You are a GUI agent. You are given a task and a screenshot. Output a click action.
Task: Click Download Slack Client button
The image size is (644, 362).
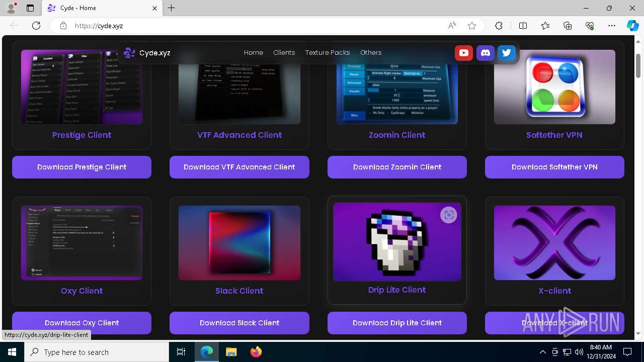[x=239, y=323]
